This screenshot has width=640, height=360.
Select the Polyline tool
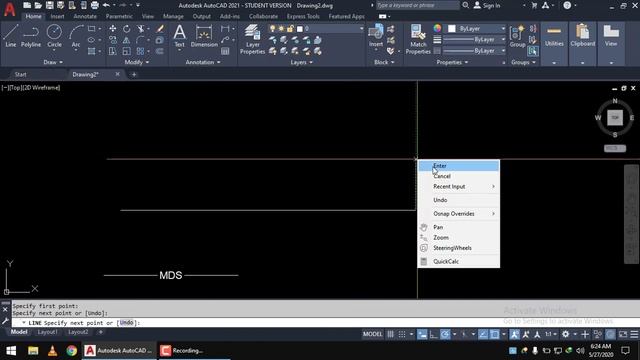coord(31,36)
